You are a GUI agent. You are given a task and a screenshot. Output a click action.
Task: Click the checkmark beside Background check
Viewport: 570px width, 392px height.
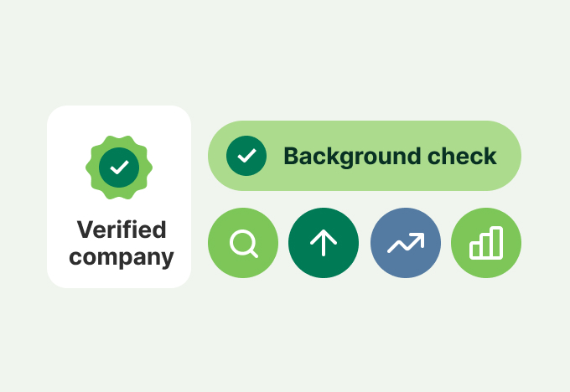point(246,156)
